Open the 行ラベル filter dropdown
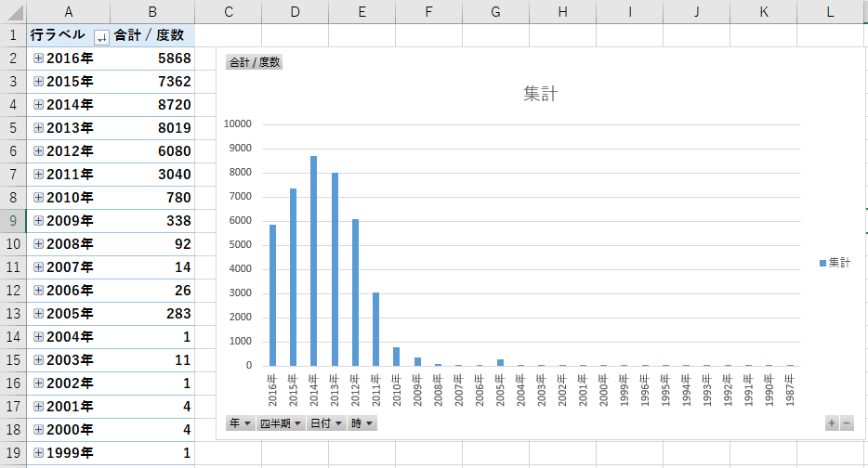Image resolution: width=868 pixels, height=468 pixels. 101,36
